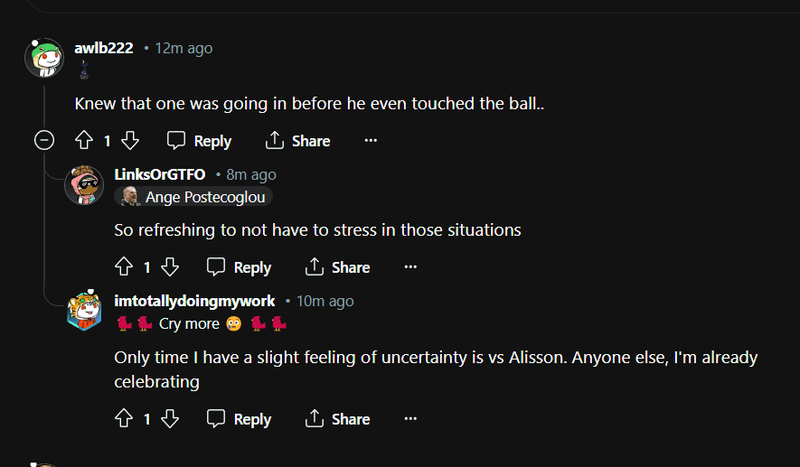Share LinksOrGTFO's comment
Viewport: 800px width, 467px height.
[338, 267]
